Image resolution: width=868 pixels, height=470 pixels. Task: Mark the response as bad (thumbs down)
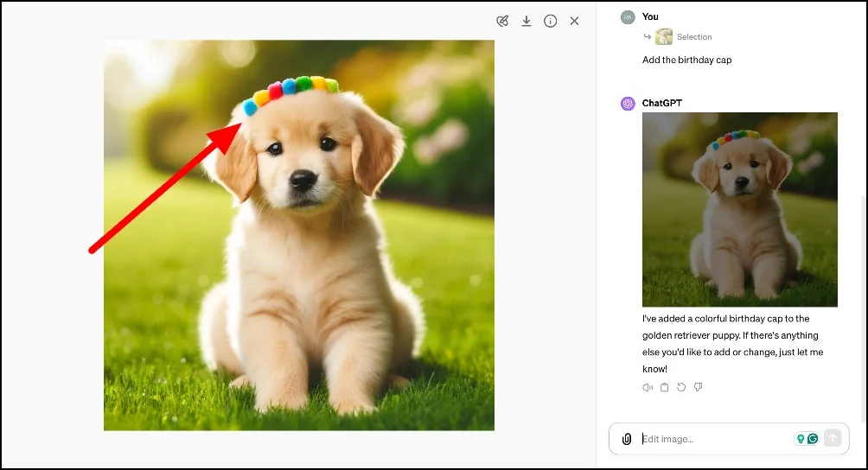(698, 388)
